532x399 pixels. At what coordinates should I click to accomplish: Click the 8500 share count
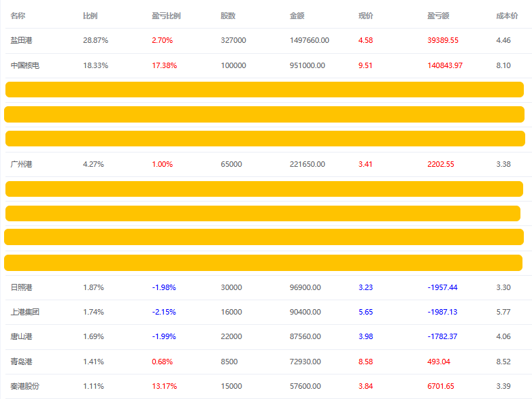pyautogui.click(x=229, y=362)
